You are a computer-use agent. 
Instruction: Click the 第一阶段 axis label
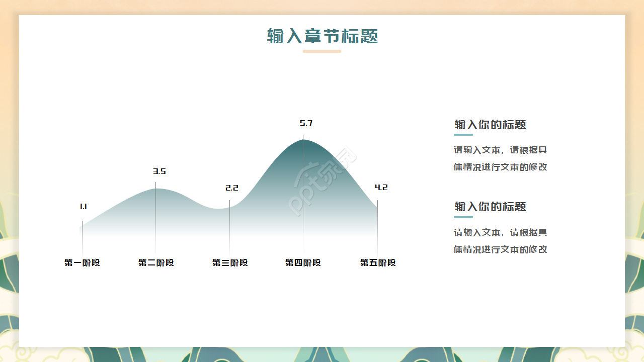point(82,262)
